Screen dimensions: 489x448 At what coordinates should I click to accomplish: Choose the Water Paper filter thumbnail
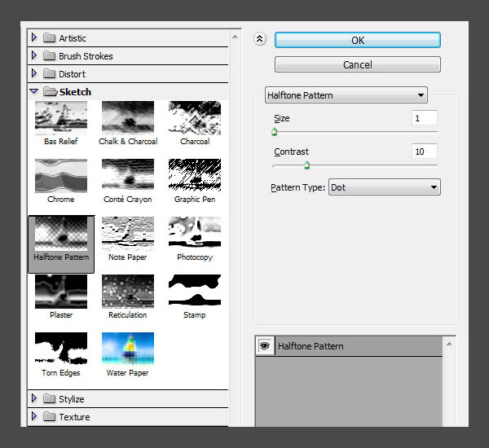coord(128,349)
